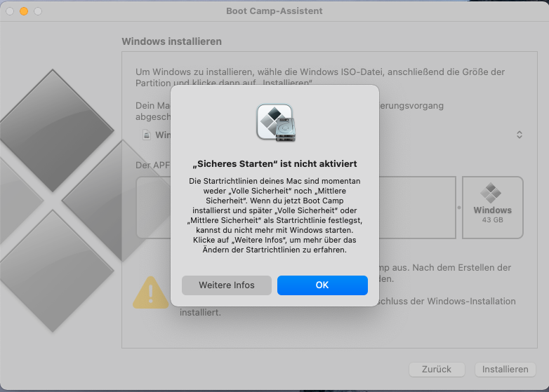Click the Zurück button
The width and height of the screenshot is (549, 392).
click(x=437, y=370)
